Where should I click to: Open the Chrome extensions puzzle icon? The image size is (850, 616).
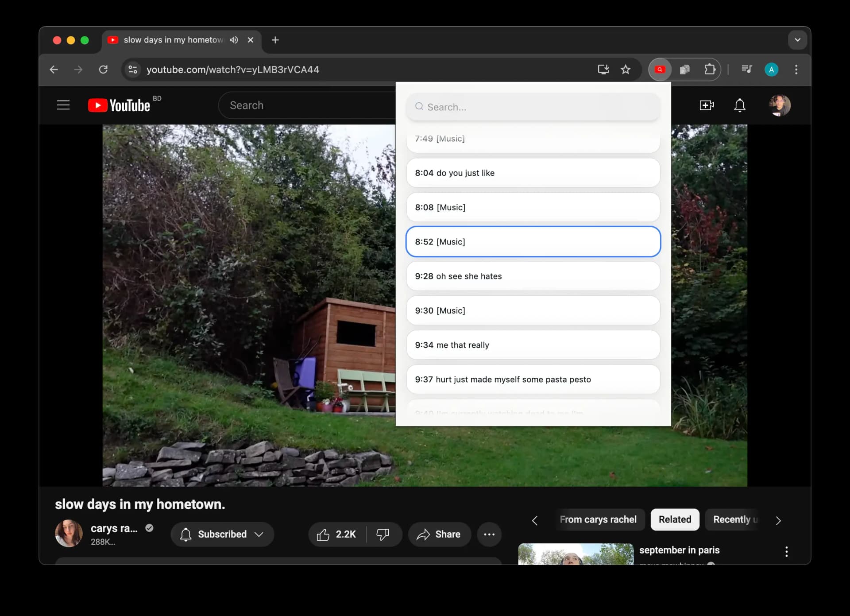709,70
